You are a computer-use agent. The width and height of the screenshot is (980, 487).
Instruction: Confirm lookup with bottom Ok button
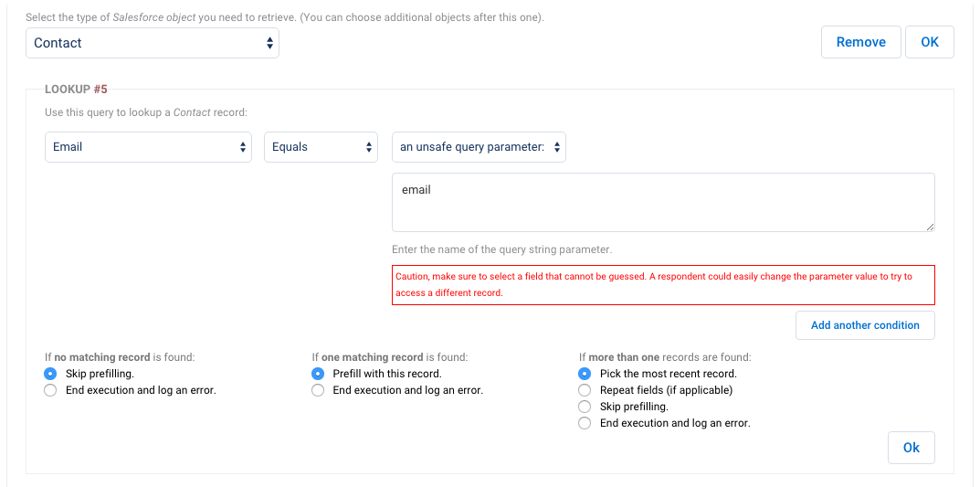911,448
